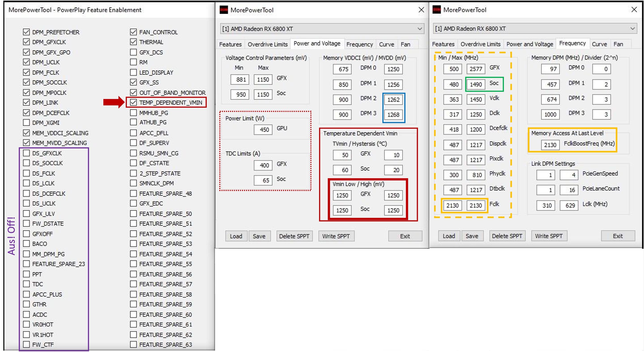Uncheck the TEMP_DEPENDENT_VMIN checkbox
Viewport: 644px width, 352px height.
(134, 102)
